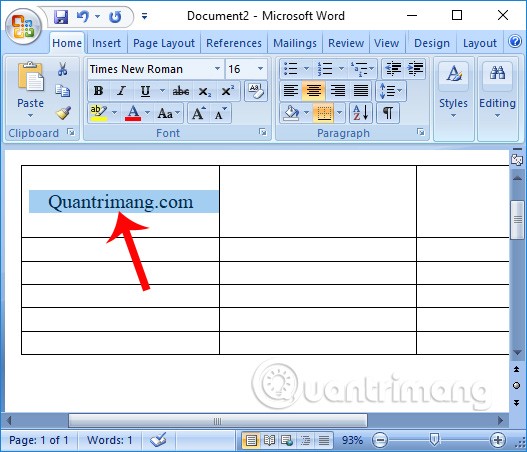
Task: Sort text A to Z
Action: coord(361,113)
